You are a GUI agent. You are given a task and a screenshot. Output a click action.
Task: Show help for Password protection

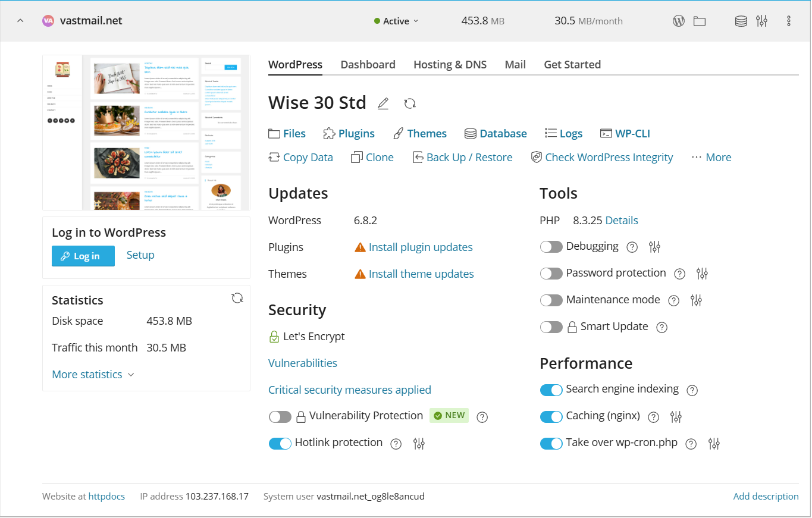[680, 274]
